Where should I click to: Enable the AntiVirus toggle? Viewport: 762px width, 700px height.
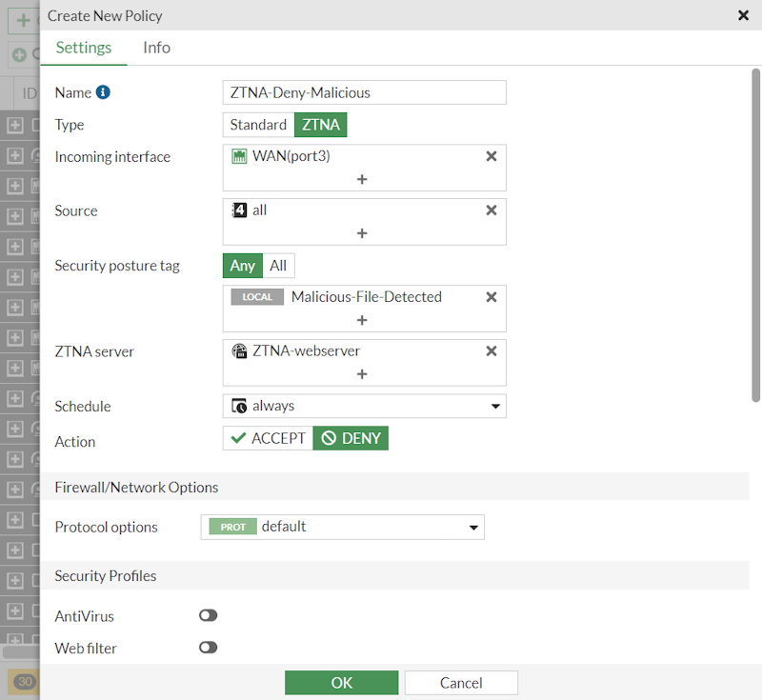click(208, 616)
